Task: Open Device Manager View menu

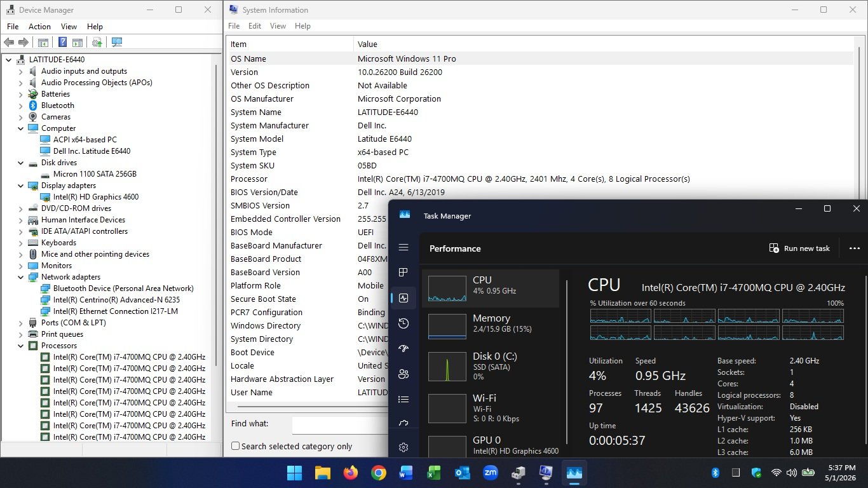Action: click(x=69, y=27)
